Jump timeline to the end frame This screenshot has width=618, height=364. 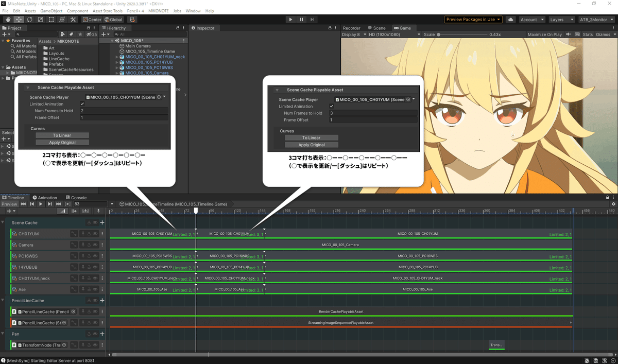click(59, 204)
